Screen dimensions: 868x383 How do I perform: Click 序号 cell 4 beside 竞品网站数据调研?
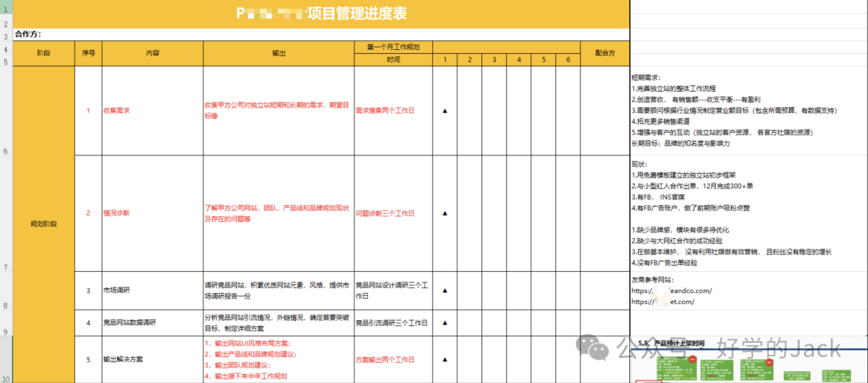[x=88, y=323]
